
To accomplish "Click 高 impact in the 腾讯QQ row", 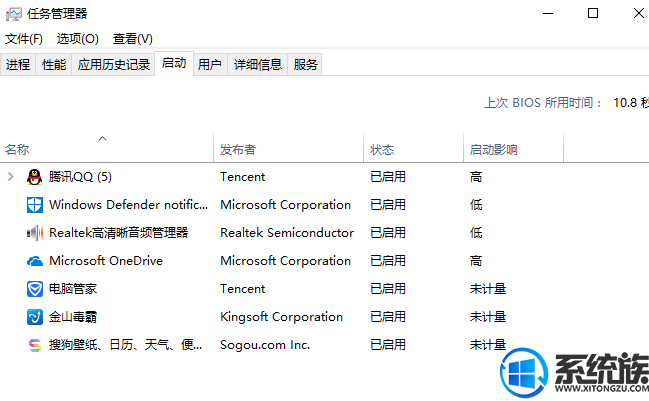I will pos(476,177).
